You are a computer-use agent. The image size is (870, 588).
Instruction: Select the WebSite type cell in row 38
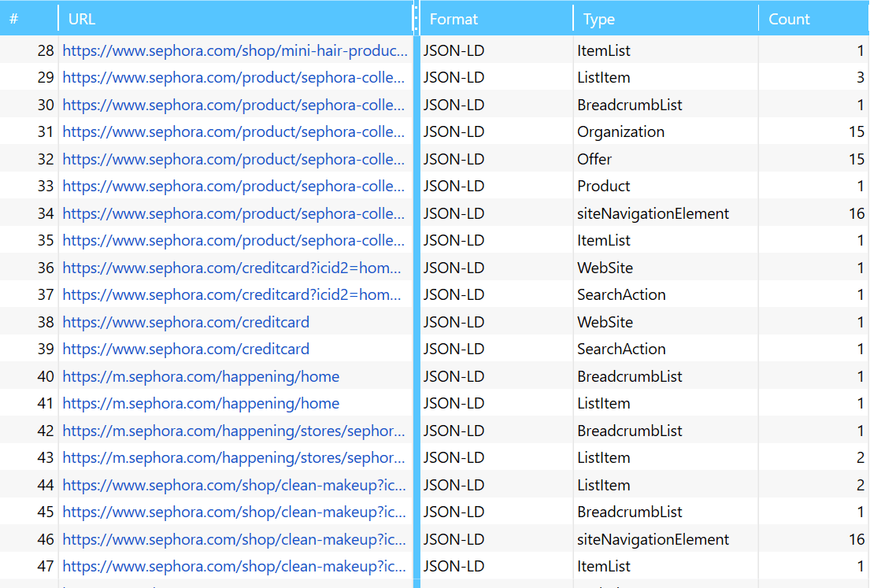[666, 322]
